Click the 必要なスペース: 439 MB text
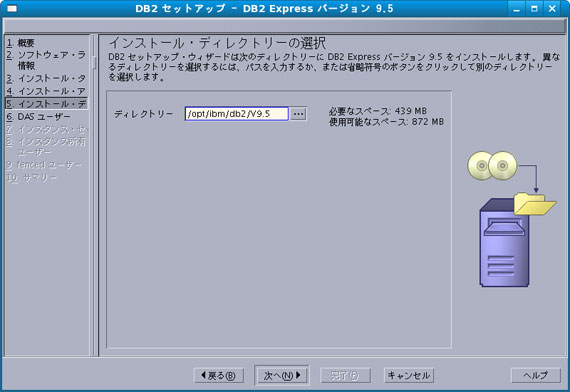 pos(378,111)
